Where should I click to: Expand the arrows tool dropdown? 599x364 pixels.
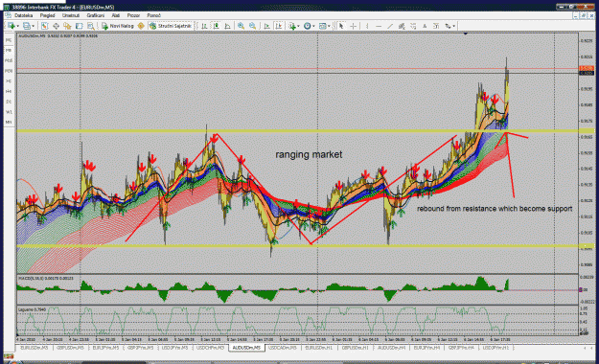tap(453, 26)
